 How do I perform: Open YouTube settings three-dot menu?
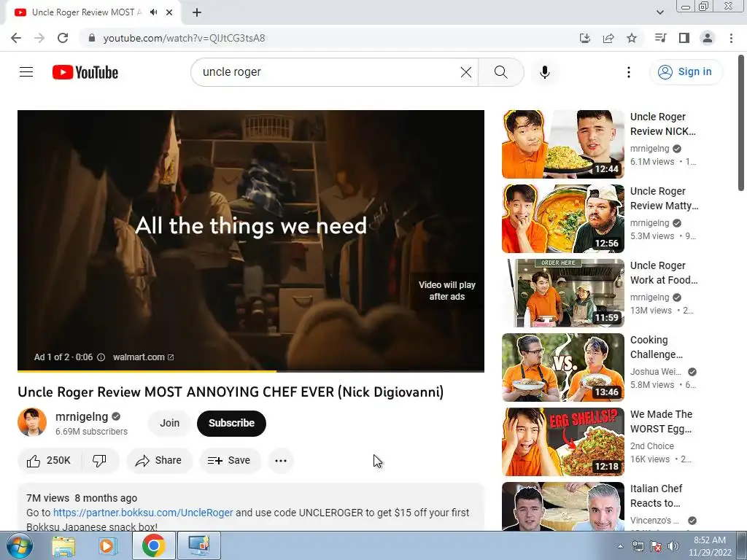(x=628, y=72)
